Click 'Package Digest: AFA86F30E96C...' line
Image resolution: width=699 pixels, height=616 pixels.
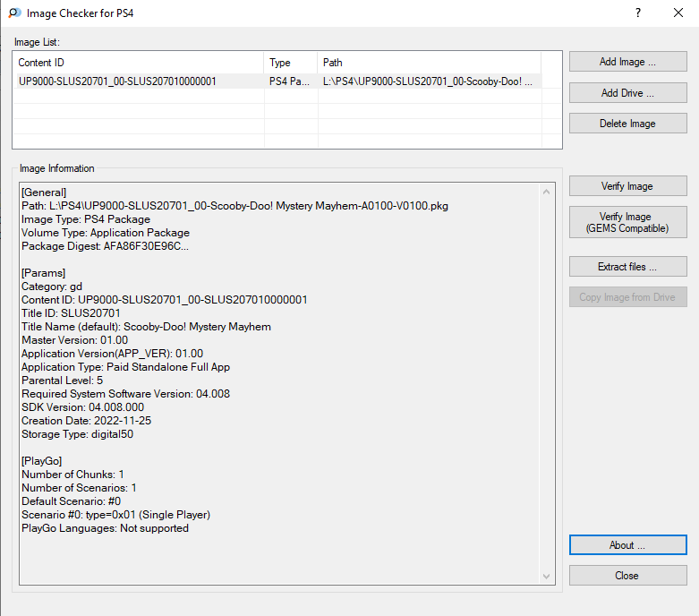coord(105,246)
